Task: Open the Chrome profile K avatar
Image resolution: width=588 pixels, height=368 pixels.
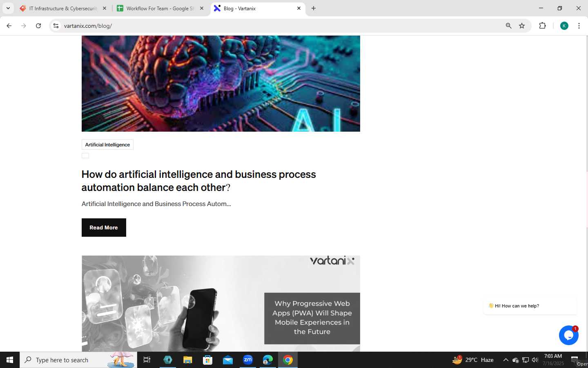Action: (x=564, y=26)
